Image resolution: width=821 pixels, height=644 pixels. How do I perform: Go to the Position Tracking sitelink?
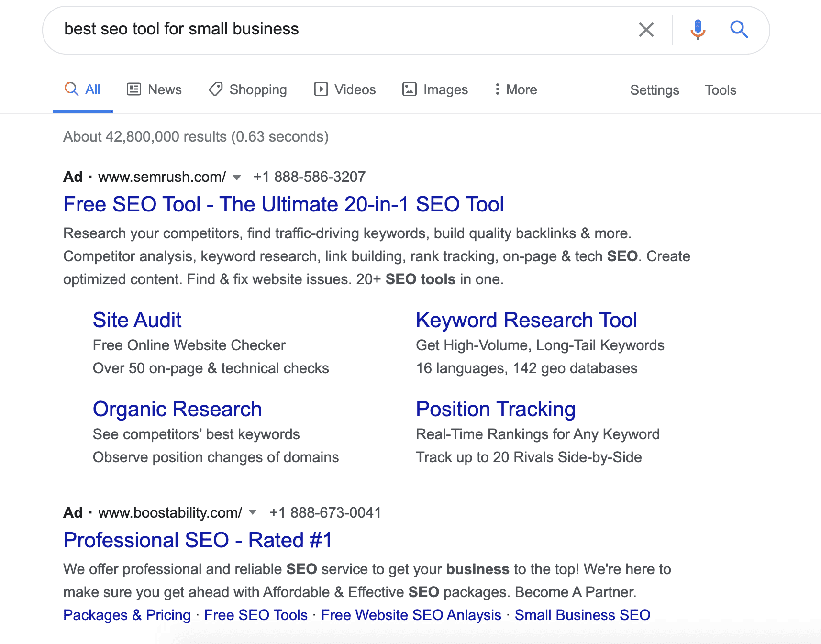[495, 409]
